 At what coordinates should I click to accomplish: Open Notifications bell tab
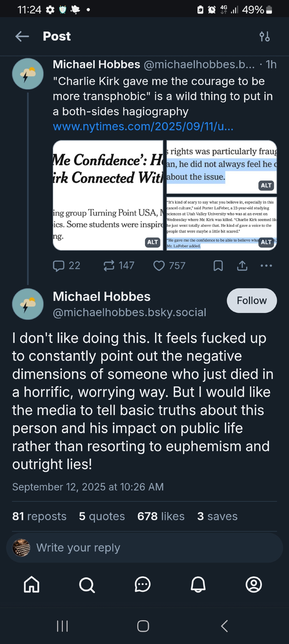click(x=198, y=584)
